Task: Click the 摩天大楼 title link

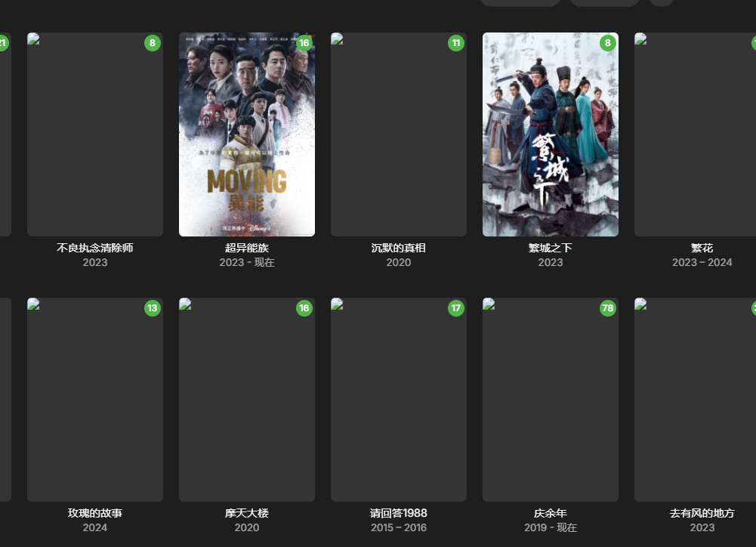Action: pos(247,513)
